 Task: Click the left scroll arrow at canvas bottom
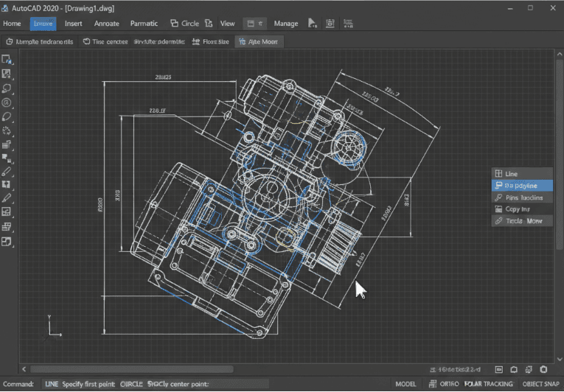point(24,369)
